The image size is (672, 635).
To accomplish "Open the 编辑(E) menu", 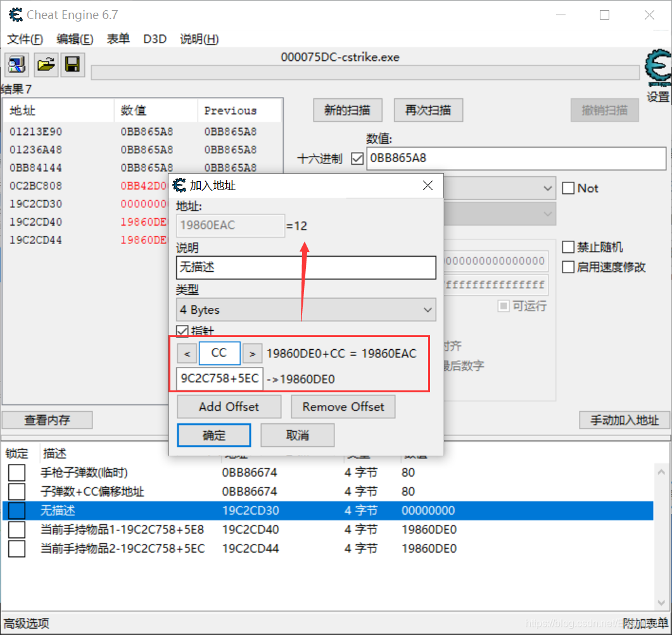I will tap(75, 39).
